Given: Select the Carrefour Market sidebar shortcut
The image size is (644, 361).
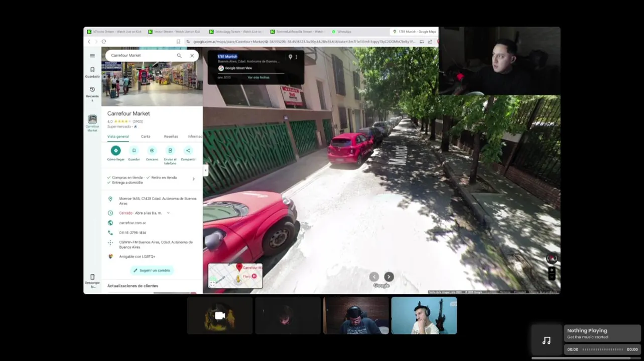Looking at the screenshot, I should [x=92, y=123].
